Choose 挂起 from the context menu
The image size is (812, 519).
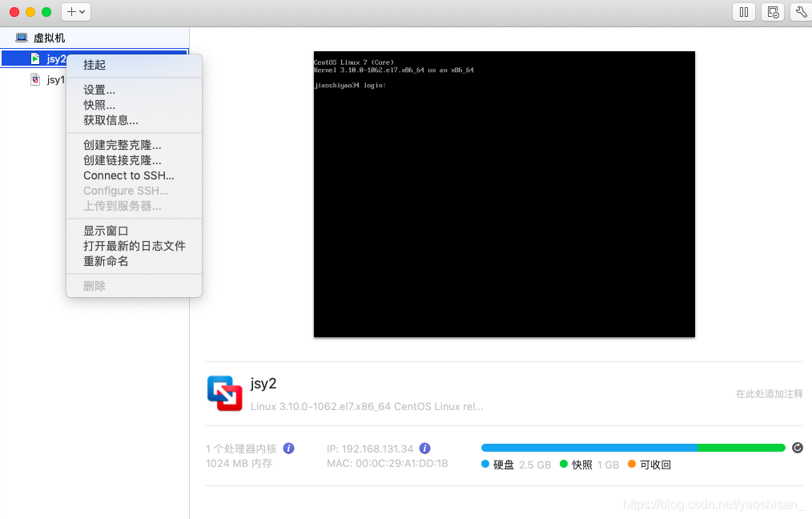point(134,65)
